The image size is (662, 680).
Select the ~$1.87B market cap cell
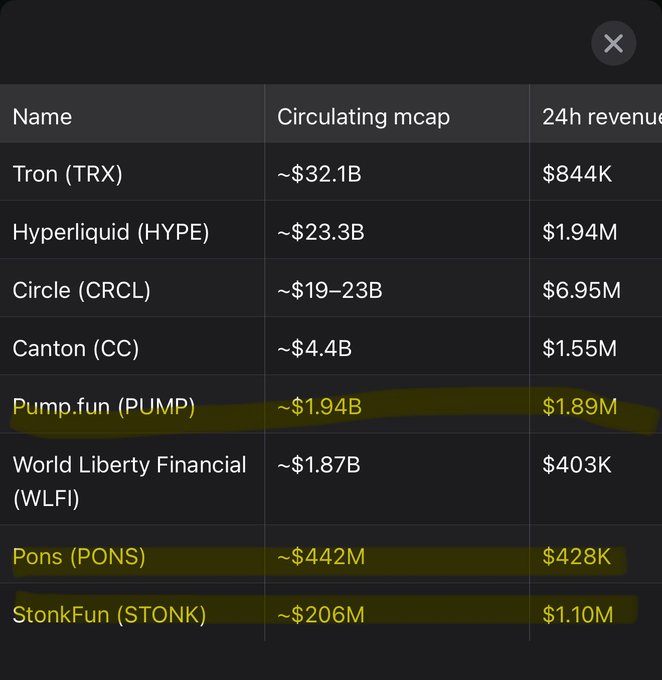point(397,479)
